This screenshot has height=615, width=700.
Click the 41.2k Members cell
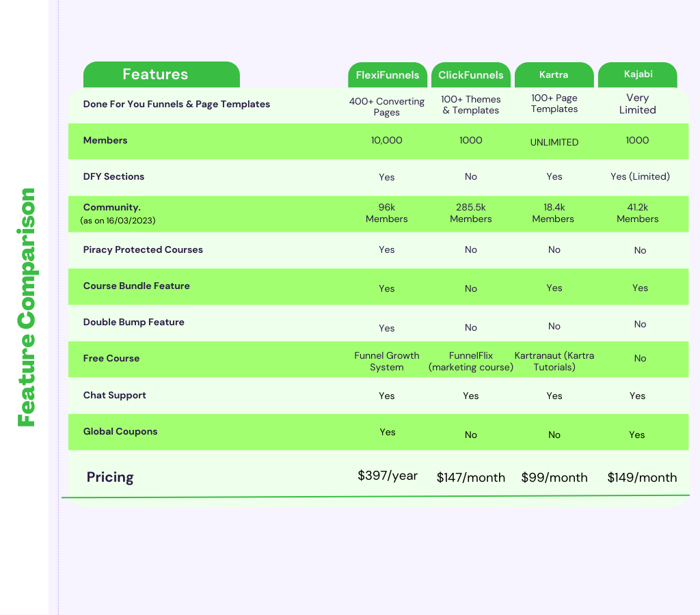pyautogui.click(x=638, y=213)
